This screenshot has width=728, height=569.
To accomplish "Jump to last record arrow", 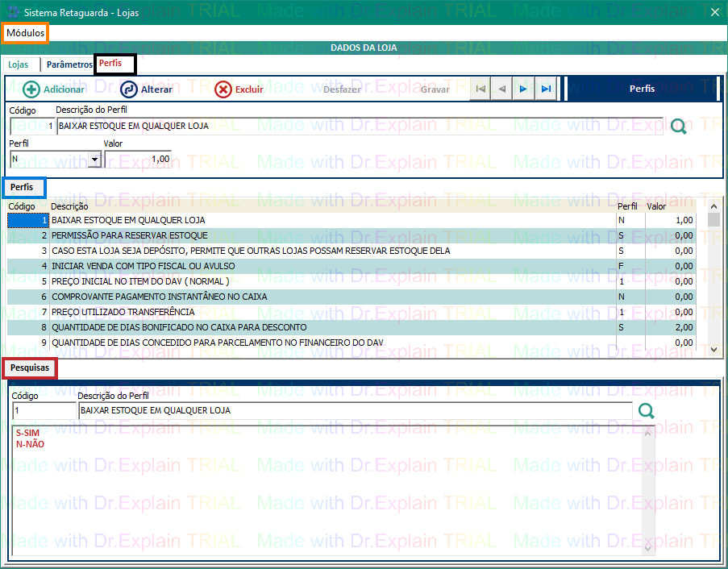I will 546,89.
